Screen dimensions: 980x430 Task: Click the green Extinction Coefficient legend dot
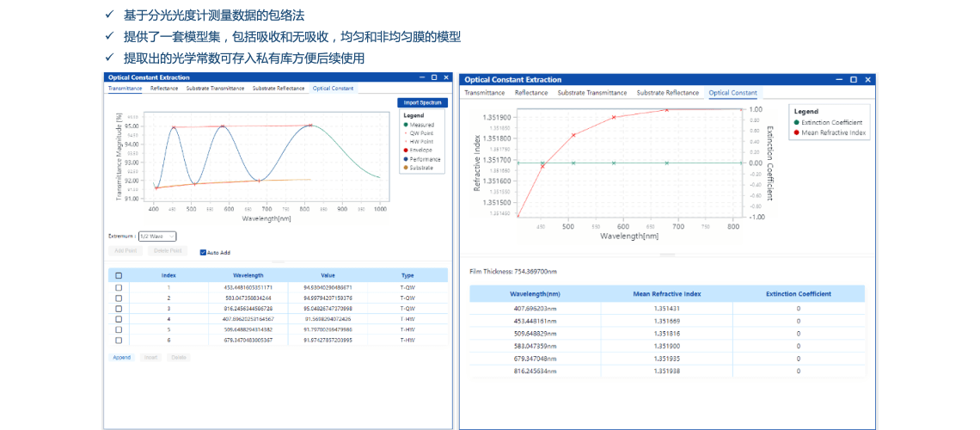(x=797, y=122)
